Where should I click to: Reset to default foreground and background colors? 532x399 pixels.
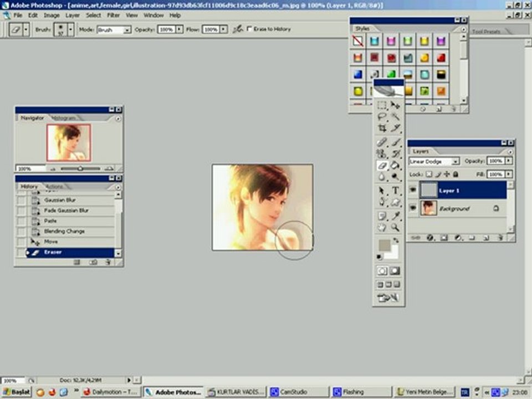[x=379, y=257]
